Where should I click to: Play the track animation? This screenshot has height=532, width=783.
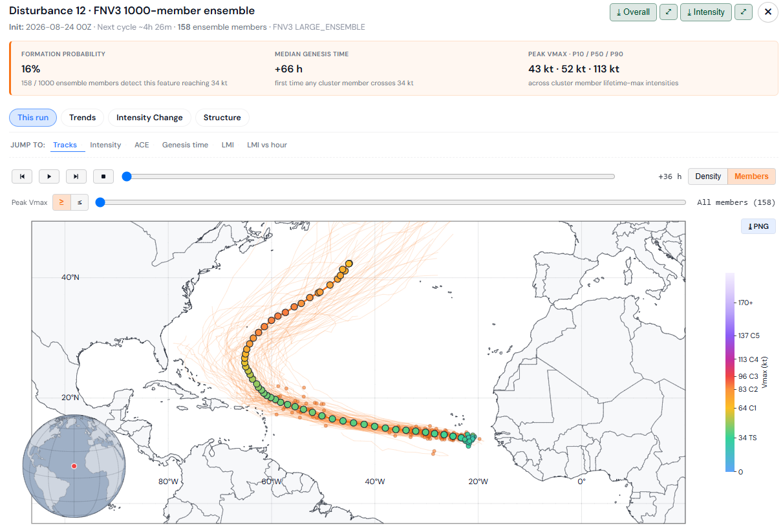coord(49,176)
